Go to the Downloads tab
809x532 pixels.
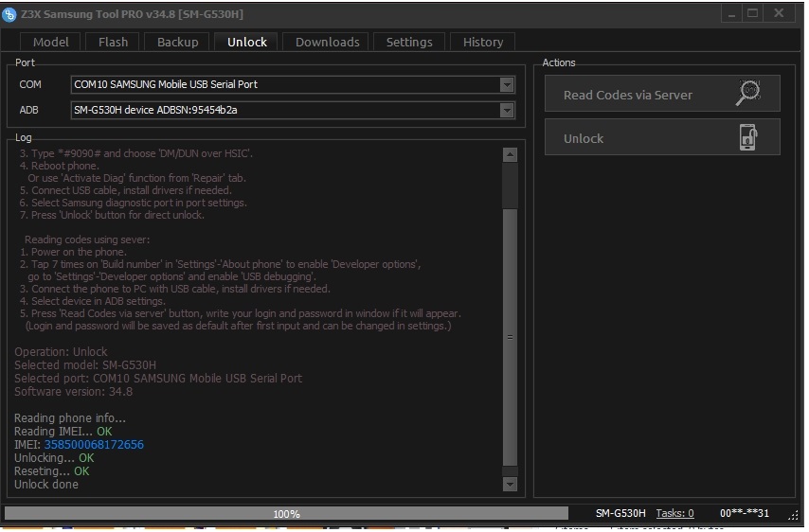tap(327, 43)
